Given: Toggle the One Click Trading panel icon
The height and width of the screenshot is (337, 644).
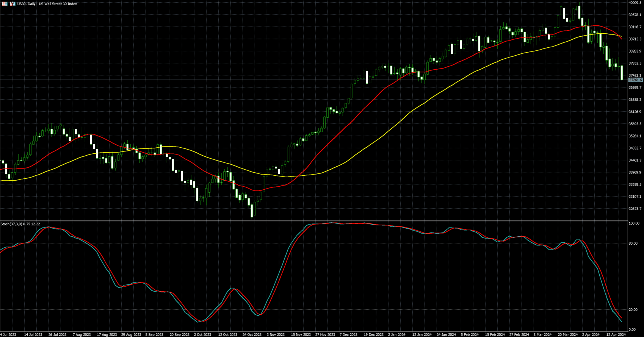Looking at the screenshot, I should tap(13, 4).
